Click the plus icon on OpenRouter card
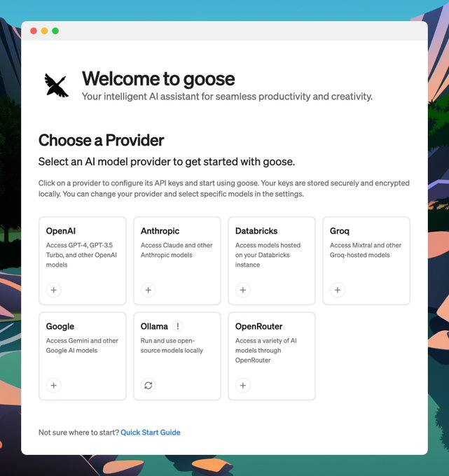449x476 pixels. pos(243,385)
